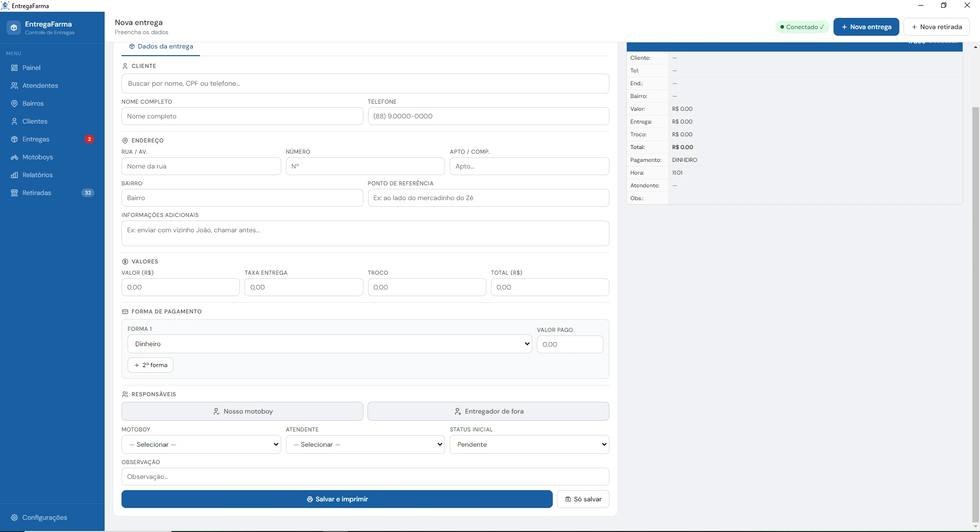Open the Status inicial Pendente dropdown
The width and height of the screenshot is (980, 532).
(x=529, y=445)
